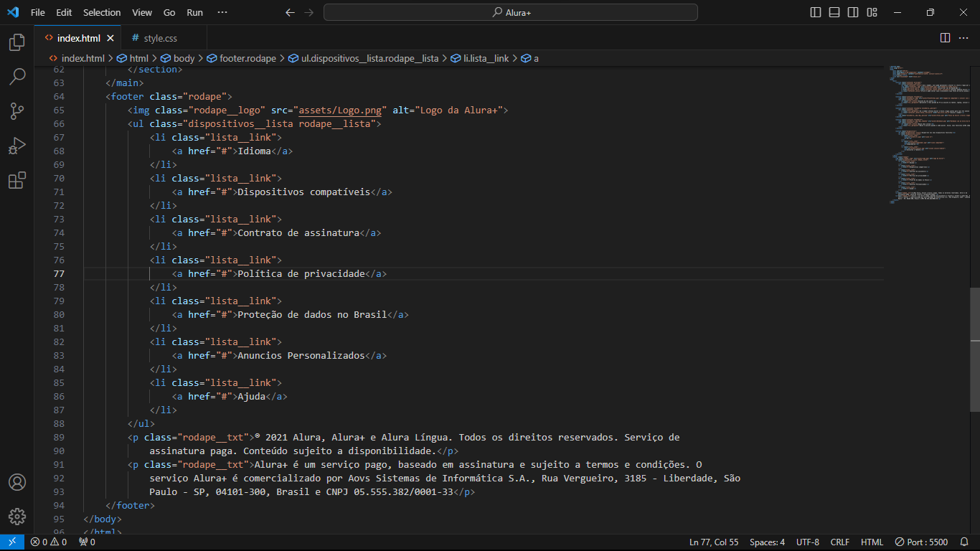Click the text 'Idioma' on line 68
The width and height of the screenshot is (980, 551).
coord(254,151)
